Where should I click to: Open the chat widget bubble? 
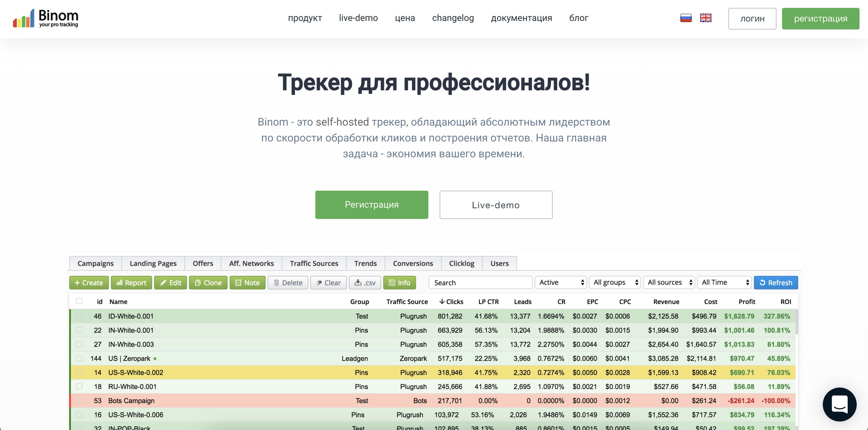point(839,404)
